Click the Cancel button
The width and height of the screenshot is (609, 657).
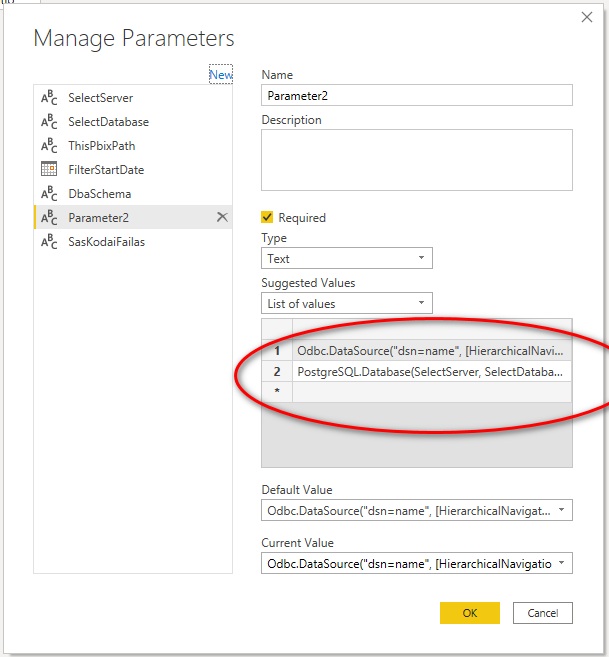[x=543, y=613]
